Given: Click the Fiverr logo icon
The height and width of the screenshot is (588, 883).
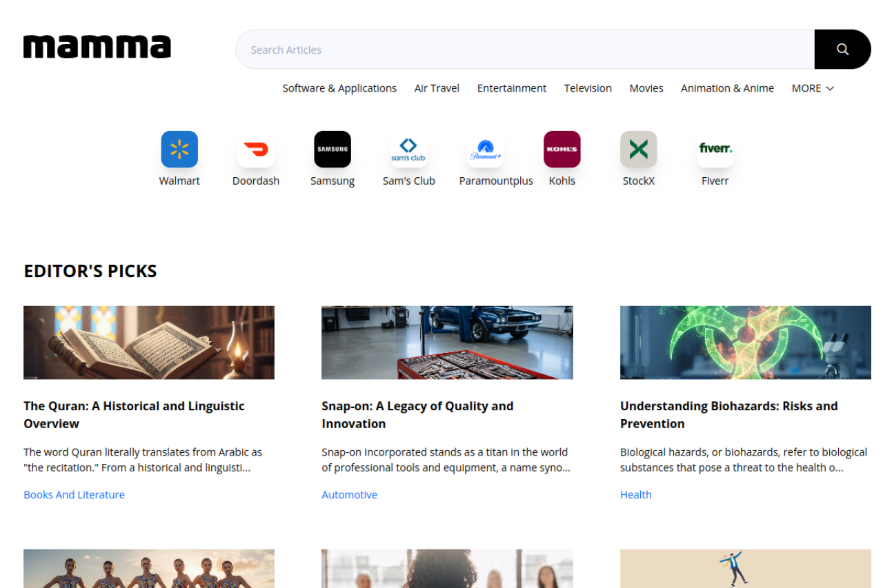Looking at the screenshot, I should pos(715,150).
